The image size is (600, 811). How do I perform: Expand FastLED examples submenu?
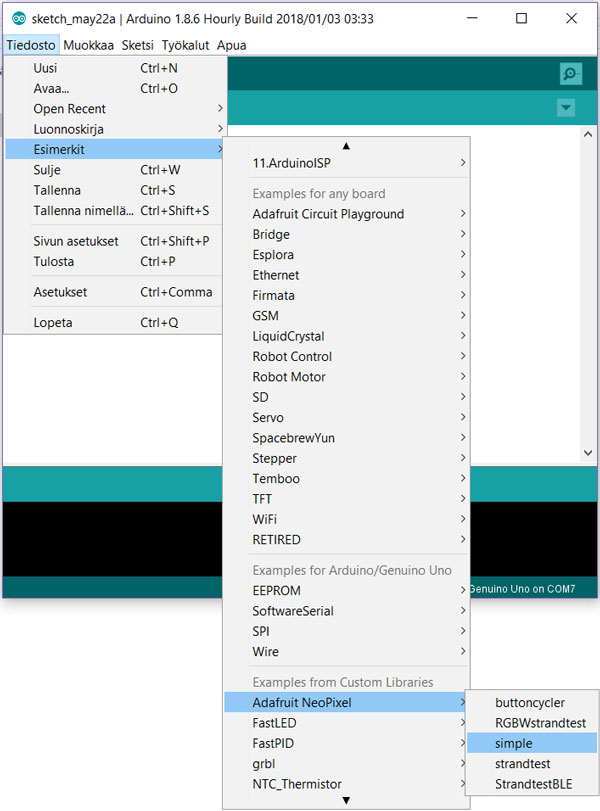tap(347, 723)
